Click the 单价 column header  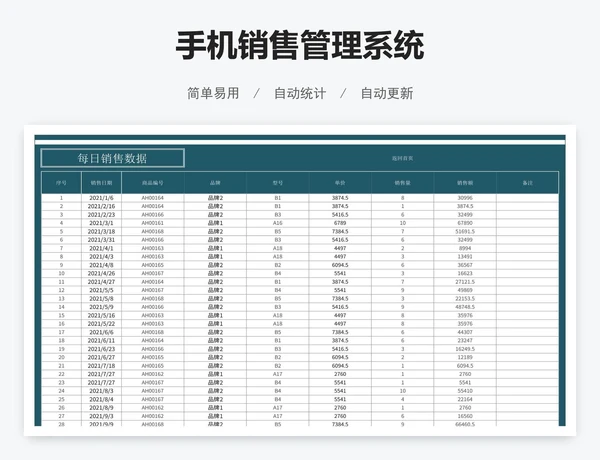click(340, 183)
